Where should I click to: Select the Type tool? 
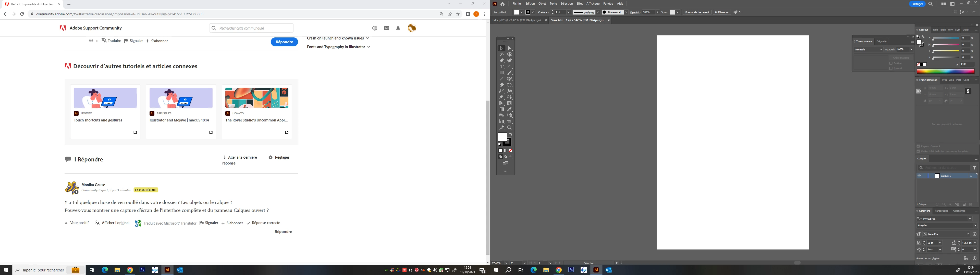coord(502,67)
